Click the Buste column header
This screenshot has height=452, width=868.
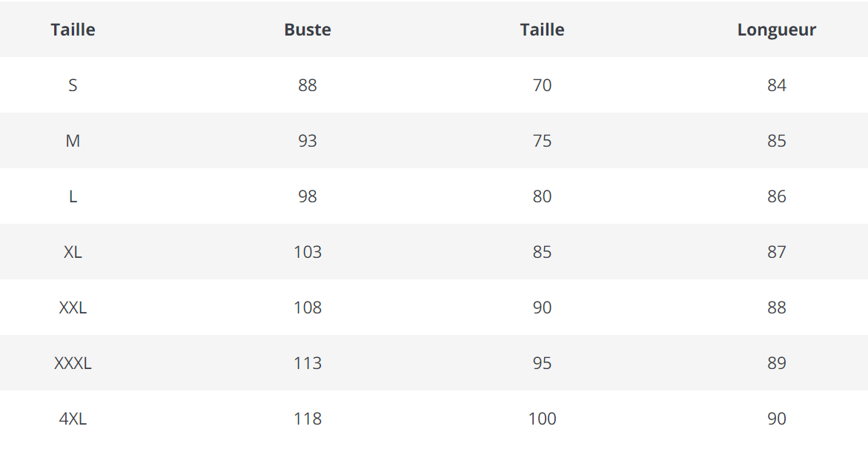click(x=308, y=30)
